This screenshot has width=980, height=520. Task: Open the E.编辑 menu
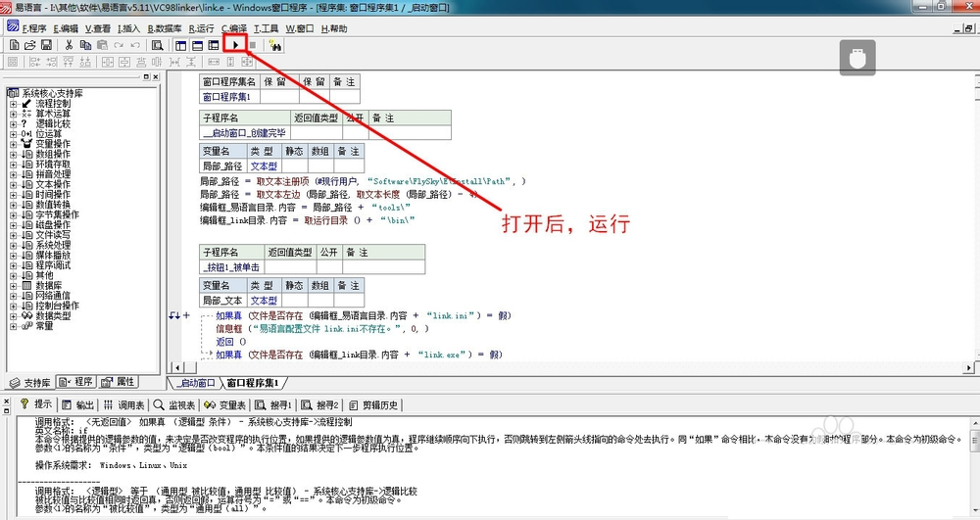pyautogui.click(x=67, y=28)
